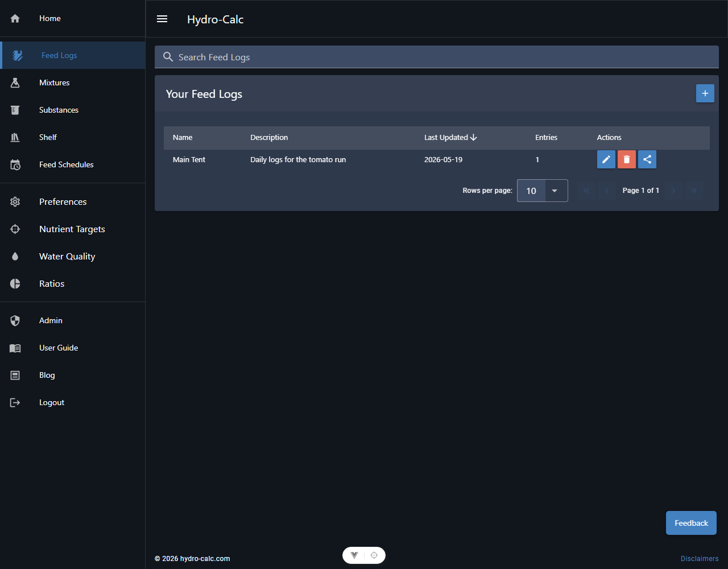Viewport: 728px width, 569px height.
Task: Click the devtools inspector target icon
Action: click(374, 555)
